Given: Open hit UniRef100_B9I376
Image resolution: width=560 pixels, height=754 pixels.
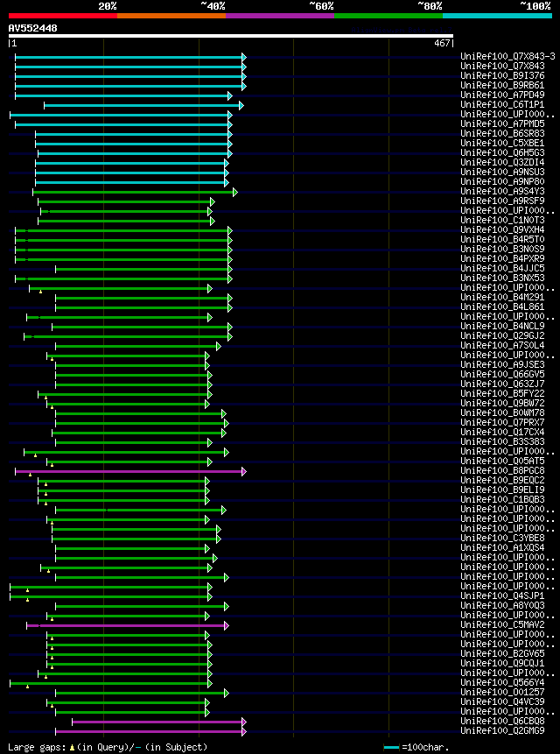Looking at the screenshot, I should click(503, 76).
